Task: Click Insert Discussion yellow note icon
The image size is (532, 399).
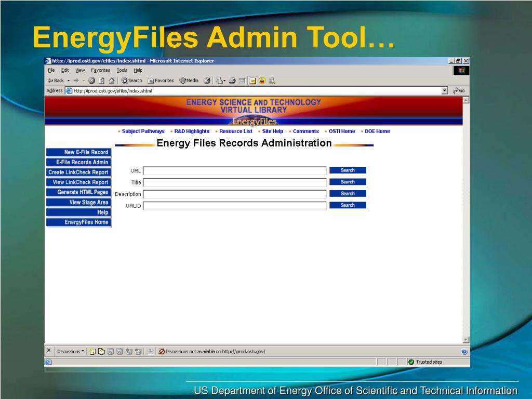Action: 92,352
